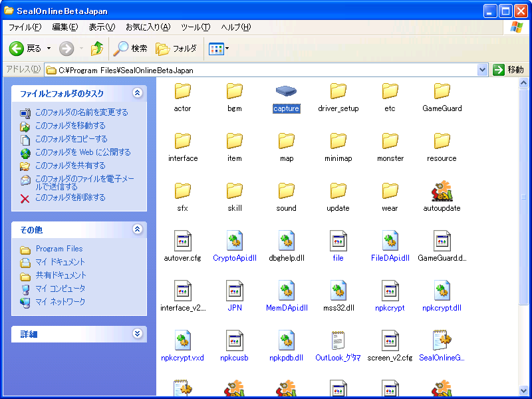Select the mss32.dll file
Viewport: 532px width, 399px height.
pyautogui.click(x=338, y=291)
